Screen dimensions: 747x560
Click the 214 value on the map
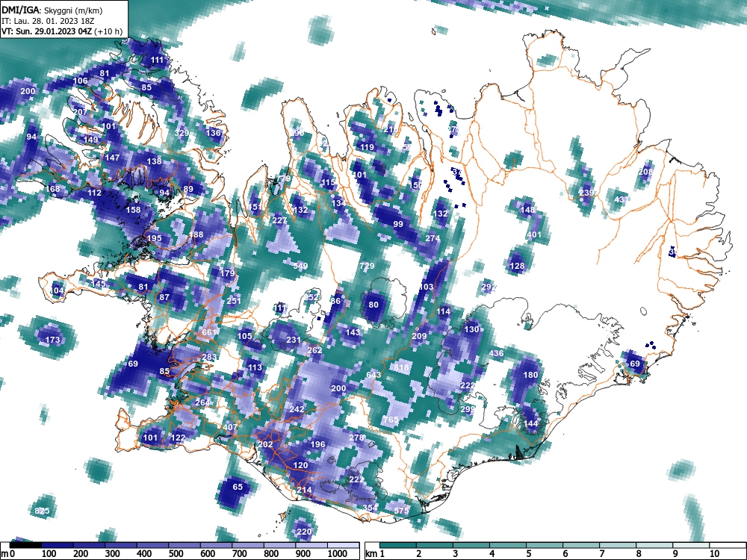(x=305, y=490)
